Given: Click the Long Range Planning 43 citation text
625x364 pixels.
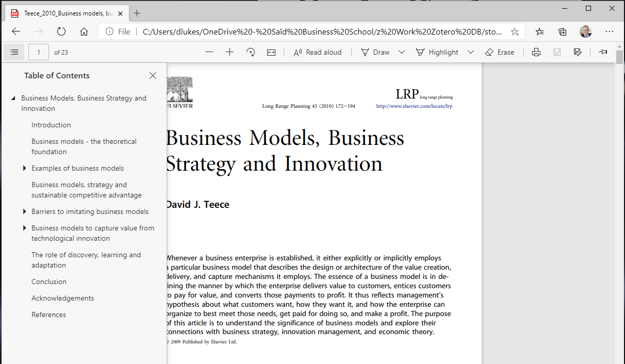Looking at the screenshot, I should (308, 106).
